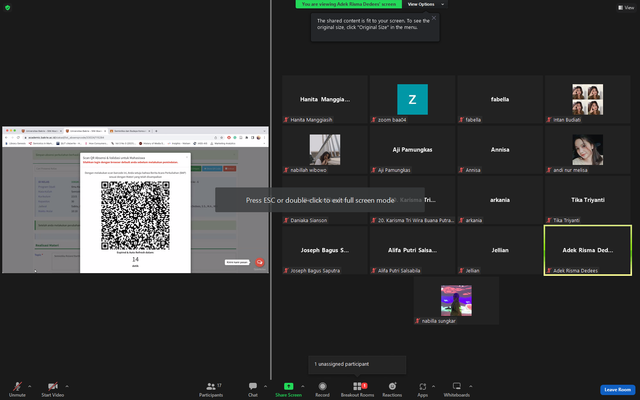The width and height of the screenshot is (640, 400).
Task: Click the QR code in shared screen
Action: point(135,216)
